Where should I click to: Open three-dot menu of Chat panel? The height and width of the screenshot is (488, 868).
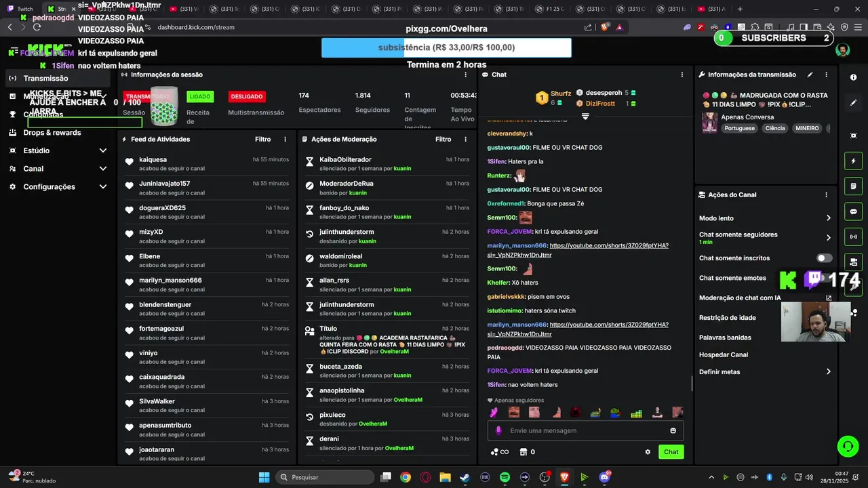(682, 75)
